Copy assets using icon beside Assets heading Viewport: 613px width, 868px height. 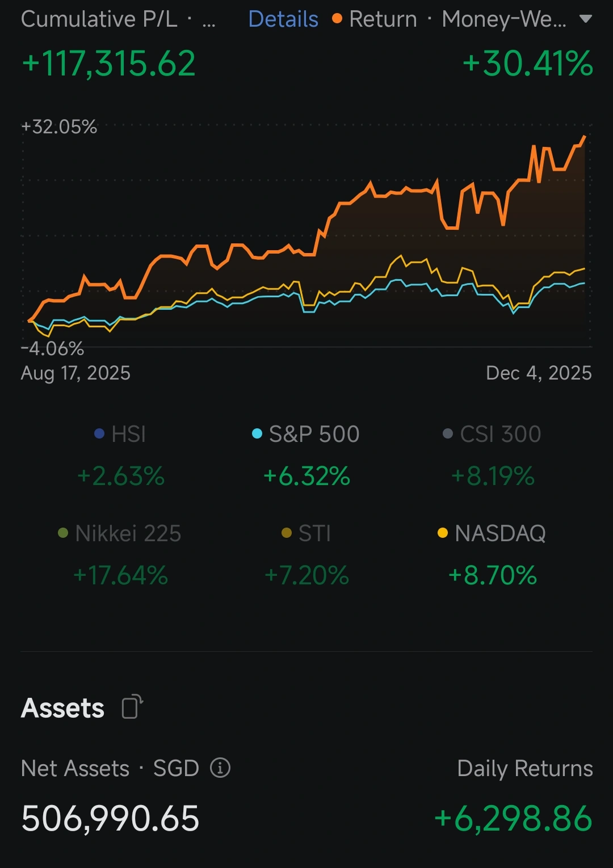click(x=132, y=707)
